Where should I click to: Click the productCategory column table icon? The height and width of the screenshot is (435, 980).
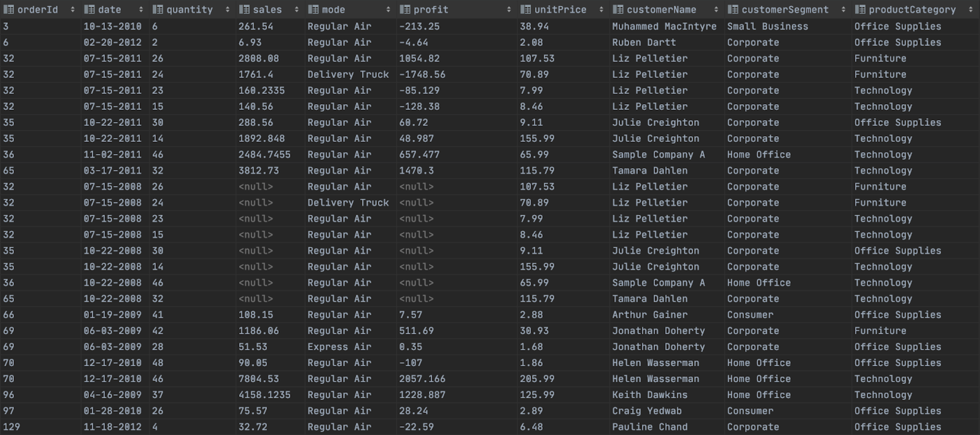pos(860,10)
